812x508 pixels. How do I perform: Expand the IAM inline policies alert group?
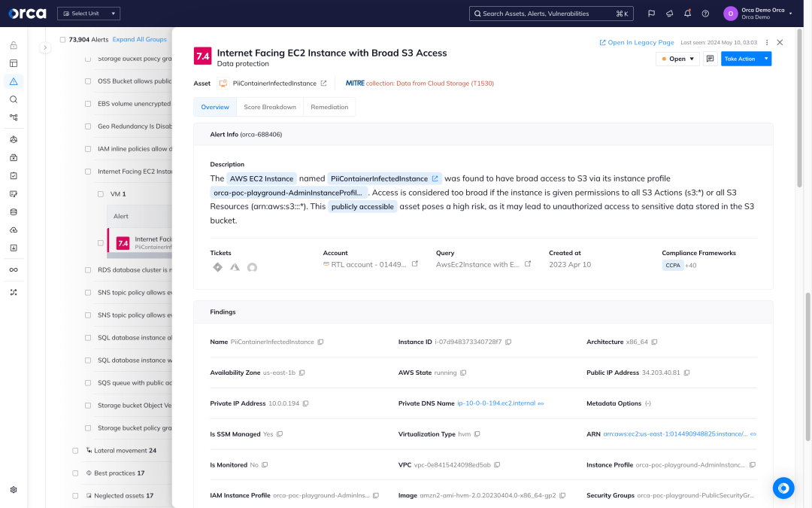coord(135,149)
